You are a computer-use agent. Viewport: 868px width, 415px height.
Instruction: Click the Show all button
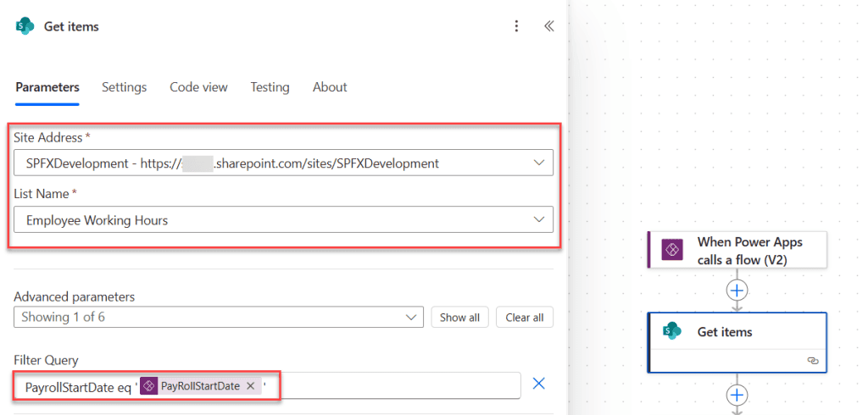tap(459, 318)
